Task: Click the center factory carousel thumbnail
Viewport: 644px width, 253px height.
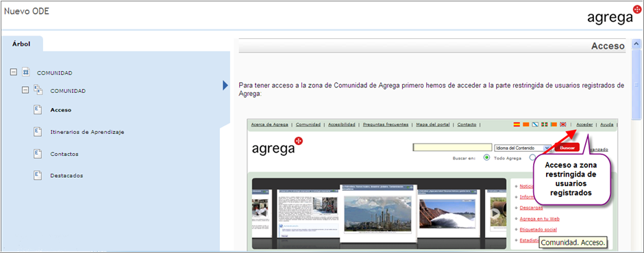Action: click(x=378, y=213)
